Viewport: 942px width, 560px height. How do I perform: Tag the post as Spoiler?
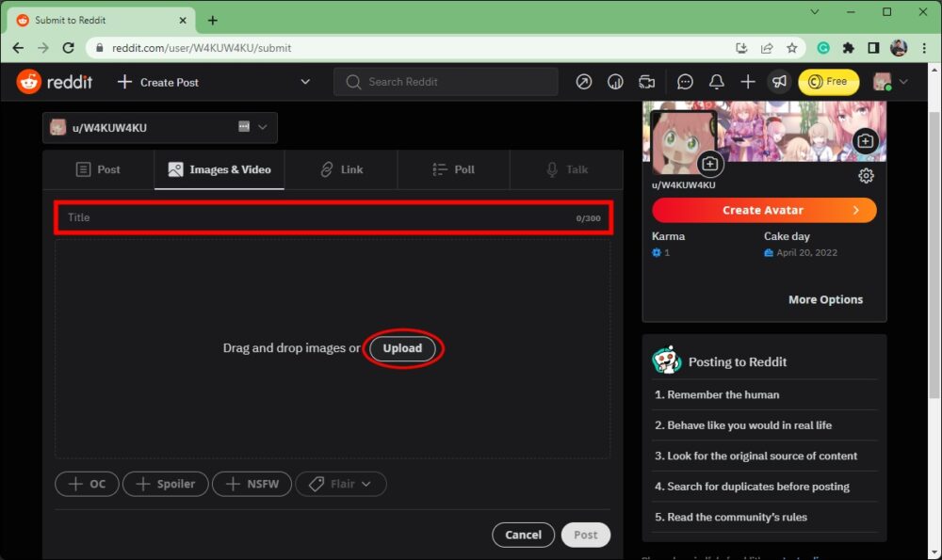(x=165, y=484)
